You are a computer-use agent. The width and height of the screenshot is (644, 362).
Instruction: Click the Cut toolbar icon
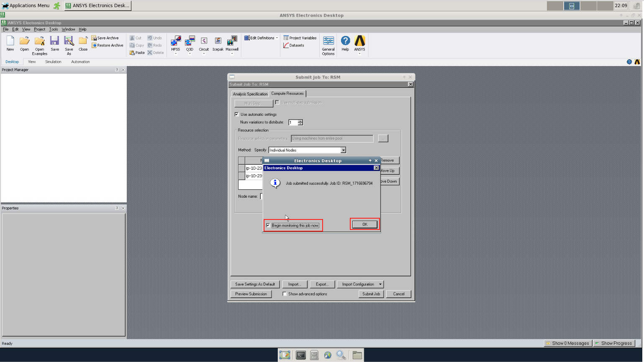pyautogui.click(x=136, y=38)
